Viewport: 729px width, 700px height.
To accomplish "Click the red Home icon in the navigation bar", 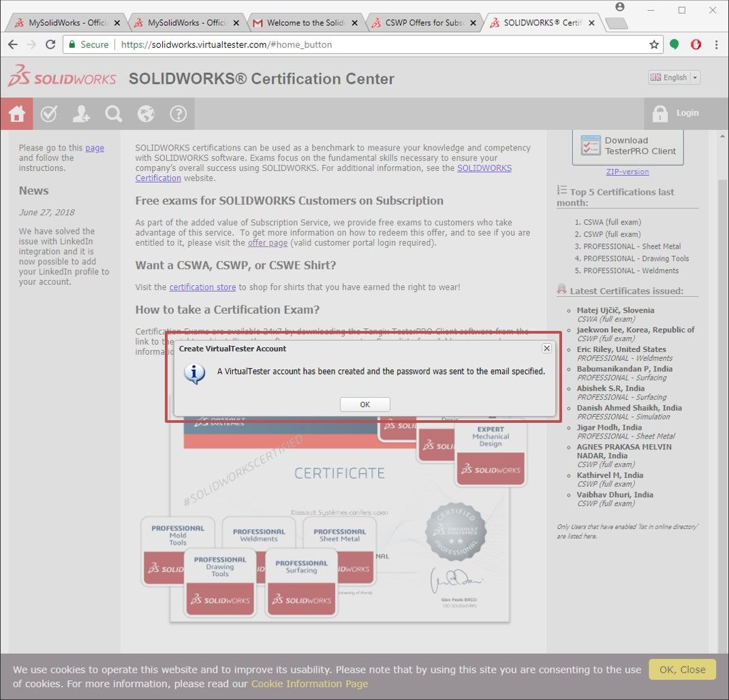I will coord(16,113).
